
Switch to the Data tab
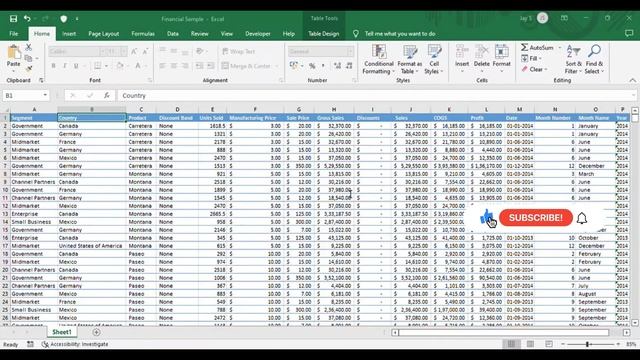tap(173, 34)
